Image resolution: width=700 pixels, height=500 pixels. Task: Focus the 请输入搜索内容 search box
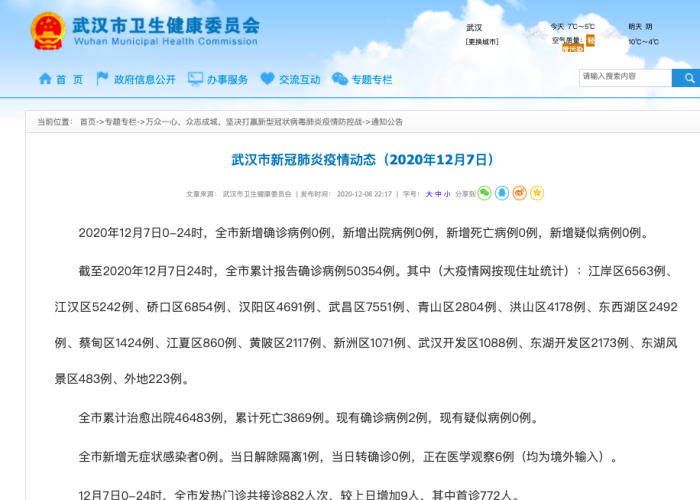pyautogui.click(x=625, y=78)
